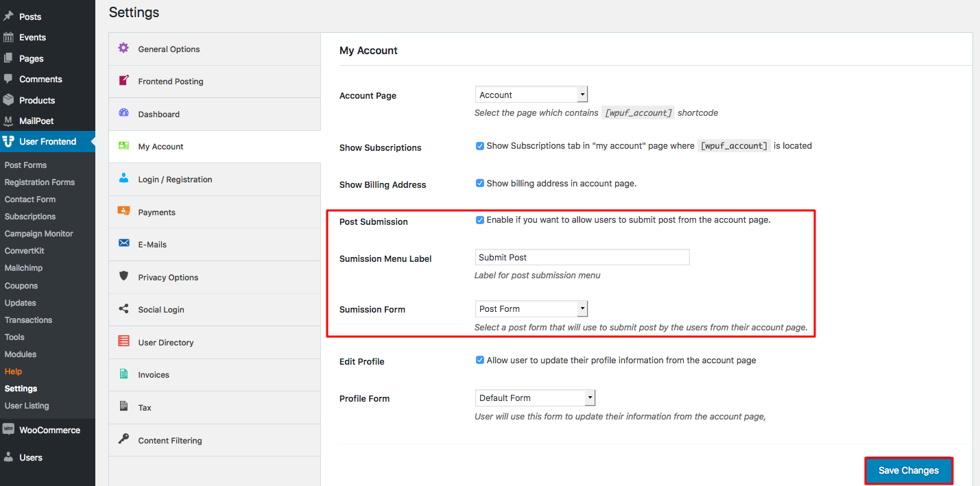Click the Content Filtering key icon
The width and height of the screenshot is (980, 486).
click(x=123, y=439)
